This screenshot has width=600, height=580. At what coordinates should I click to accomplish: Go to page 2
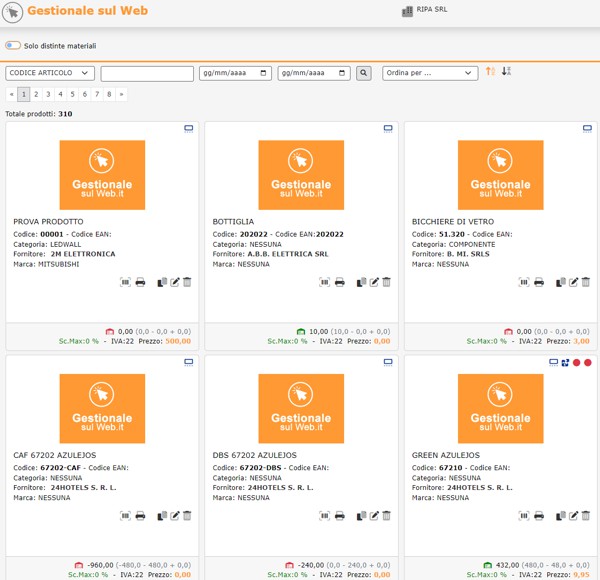(x=36, y=94)
